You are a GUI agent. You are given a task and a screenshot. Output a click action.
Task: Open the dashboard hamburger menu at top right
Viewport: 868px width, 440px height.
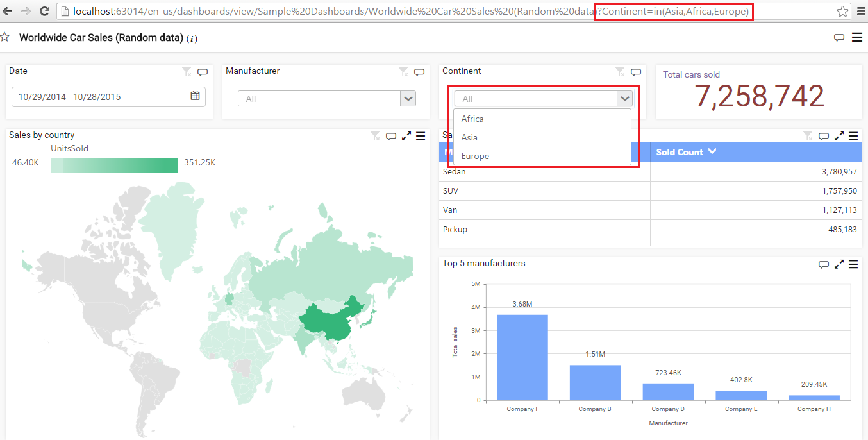(x=857, y=38)
